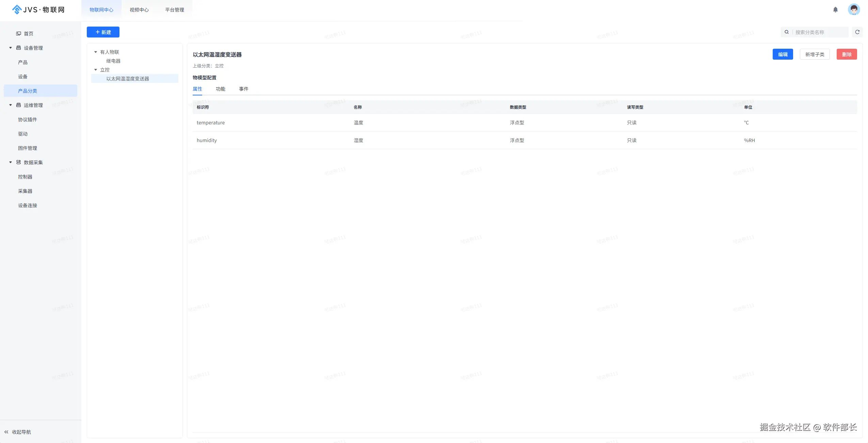The image size is (868, 443).
Task: Go to 首页 from the sidebar
Action: (x=28, y=33)
